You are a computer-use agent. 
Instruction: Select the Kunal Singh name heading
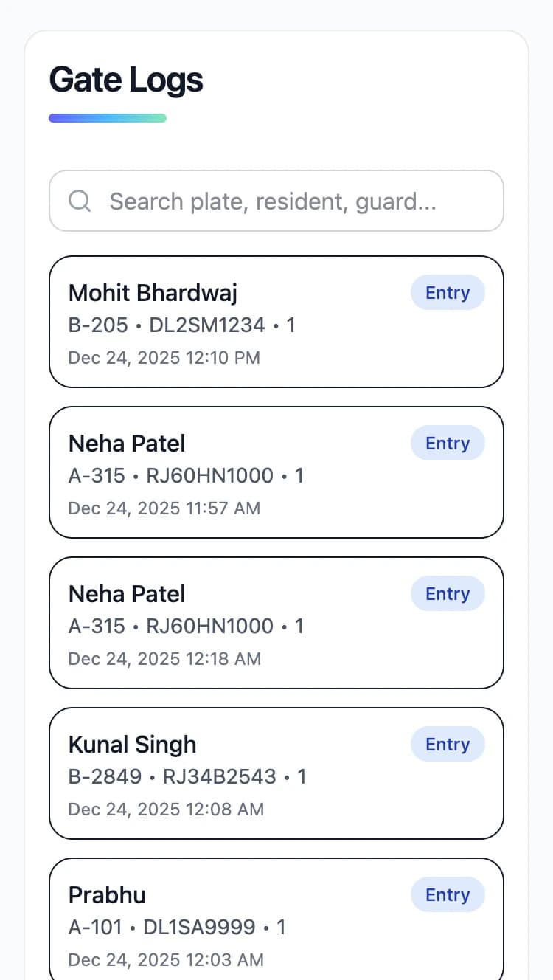133,745
